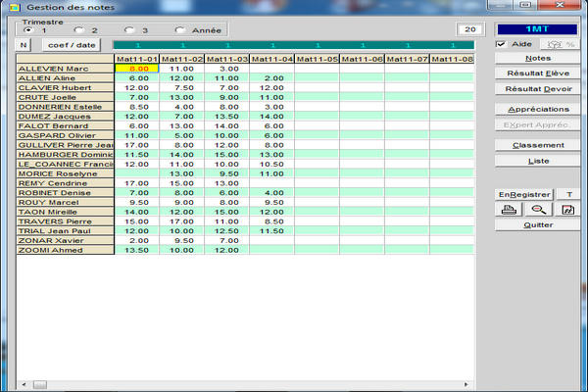Click the chart icon next to magnifier

(x=569, y=210)
